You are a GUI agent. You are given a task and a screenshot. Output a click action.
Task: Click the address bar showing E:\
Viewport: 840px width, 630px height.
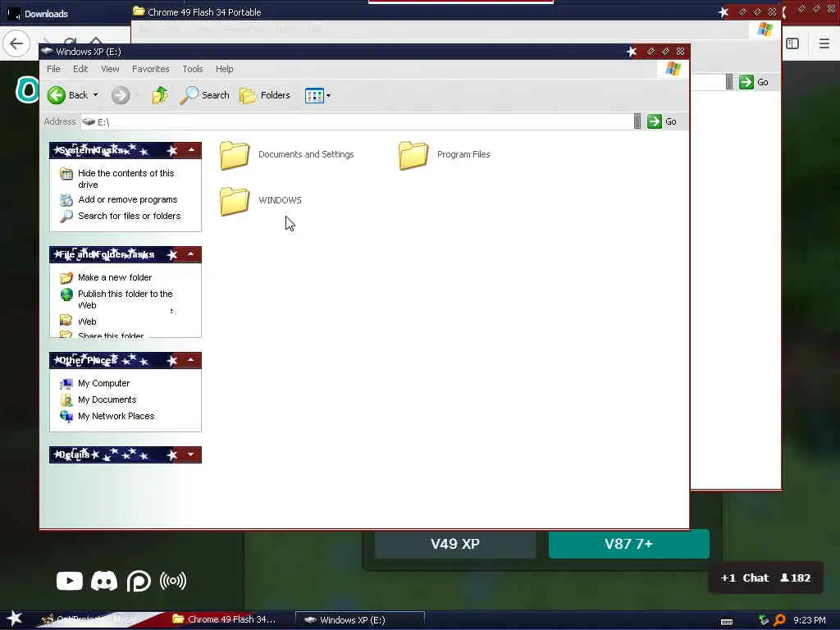pyautogui.click(x=357, y=121)
